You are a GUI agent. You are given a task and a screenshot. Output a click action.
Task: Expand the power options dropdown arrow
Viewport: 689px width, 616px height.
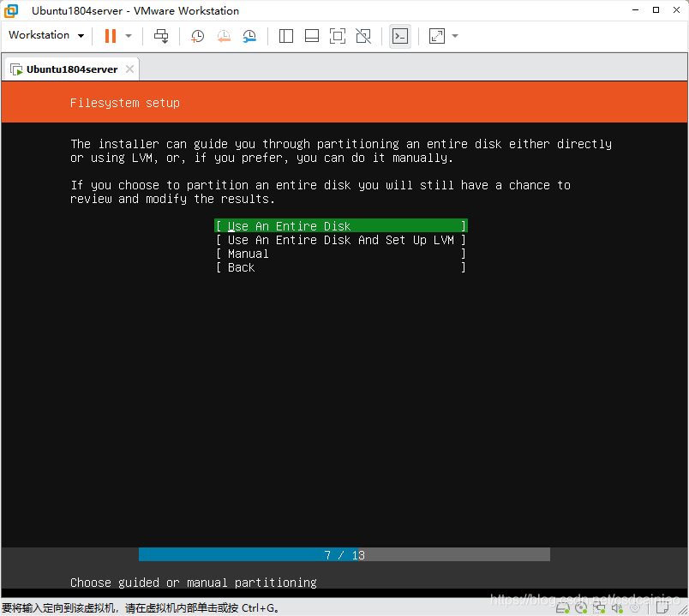pyautogui.click(x=129, y=36)
